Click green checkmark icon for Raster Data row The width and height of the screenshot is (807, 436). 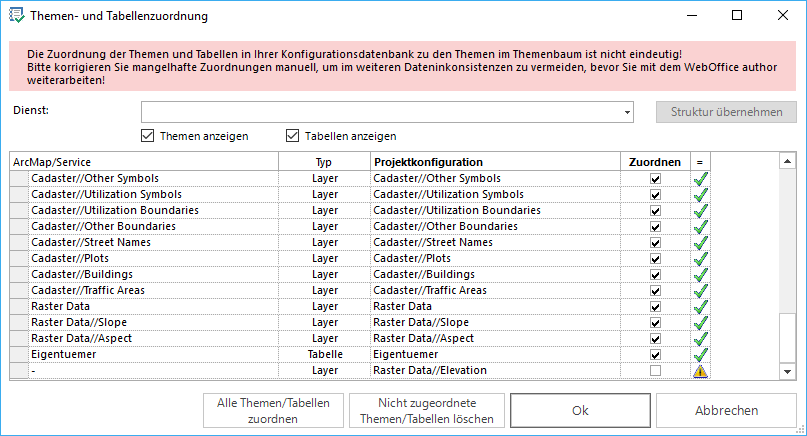click(700, 306)
